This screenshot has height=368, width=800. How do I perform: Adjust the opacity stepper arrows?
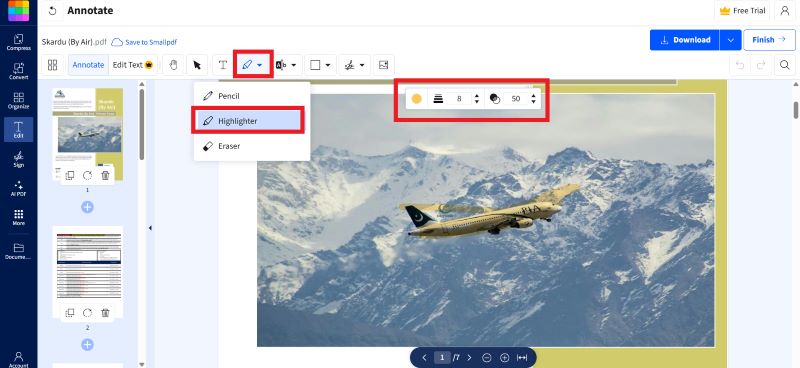click(533, 99)
